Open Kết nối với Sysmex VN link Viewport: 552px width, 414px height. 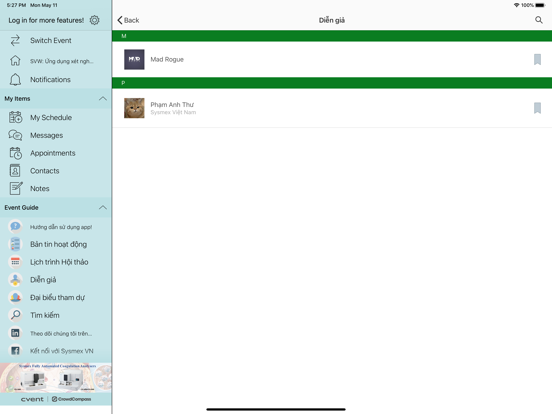pyautogui.click(x=62, y=351)
